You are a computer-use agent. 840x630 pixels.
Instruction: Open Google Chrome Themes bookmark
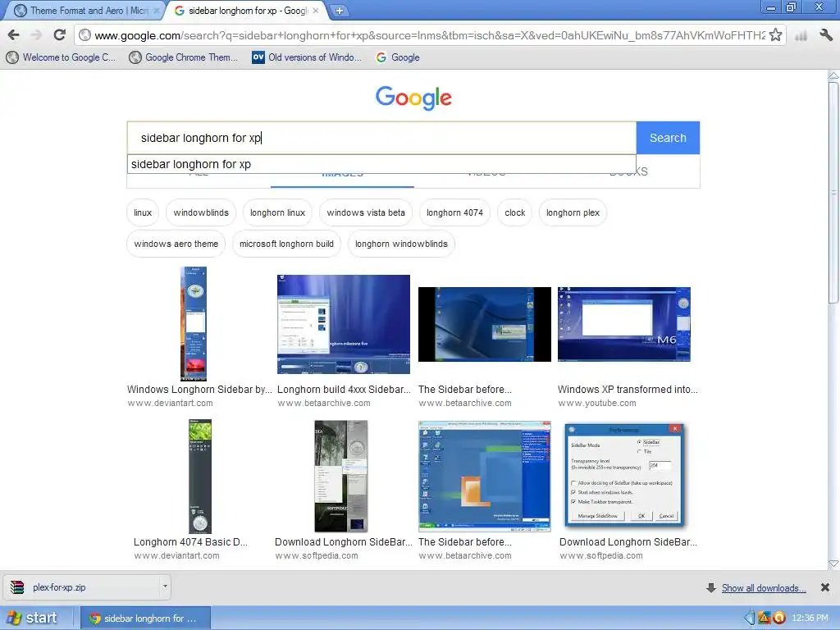tap(184, 57)
